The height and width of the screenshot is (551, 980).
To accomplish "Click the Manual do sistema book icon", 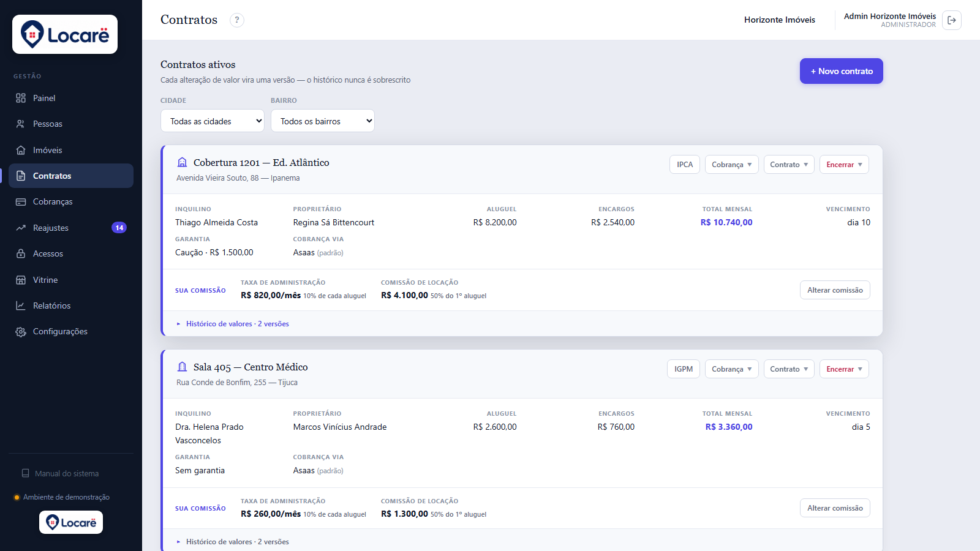I will tap(25, 473).
